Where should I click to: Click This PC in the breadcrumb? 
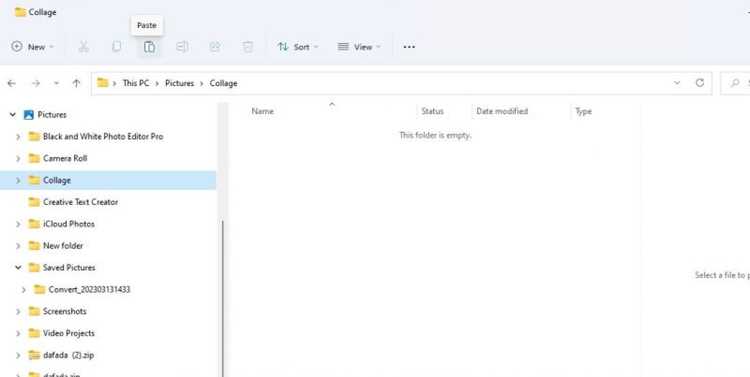pos(136,83)
